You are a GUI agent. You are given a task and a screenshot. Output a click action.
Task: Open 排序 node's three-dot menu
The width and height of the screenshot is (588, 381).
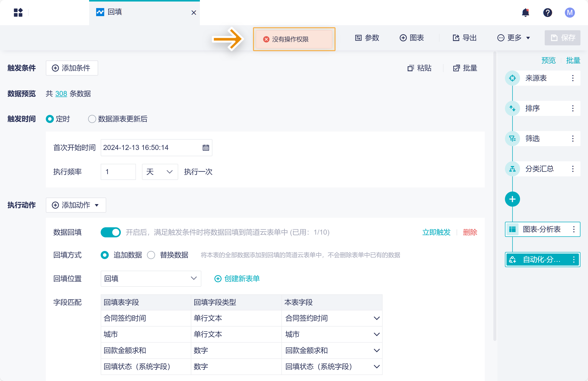click(x=573, y=108)
